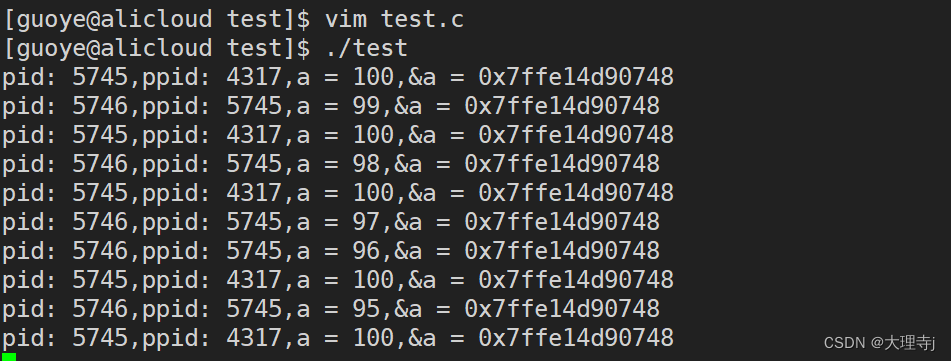Click the green terminal cursor block
The height and width of the screenshot is (361, 951).
click(x=9, y=356)
